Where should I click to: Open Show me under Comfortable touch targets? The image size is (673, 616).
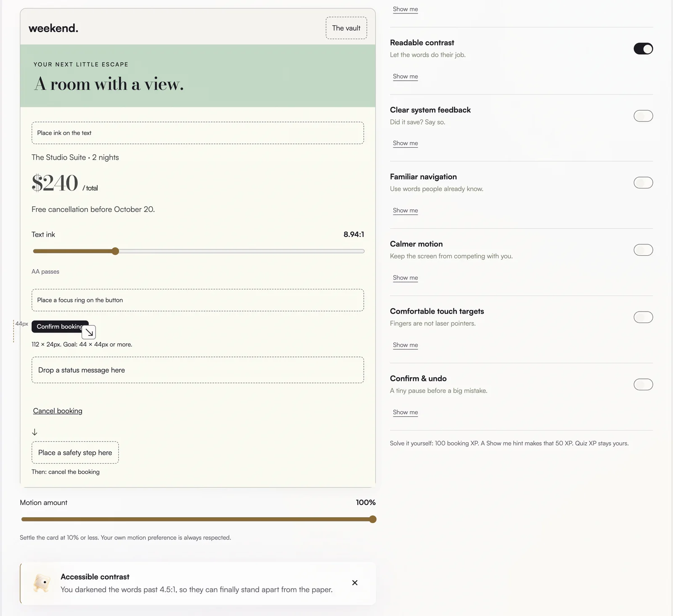tap(405, 345)
